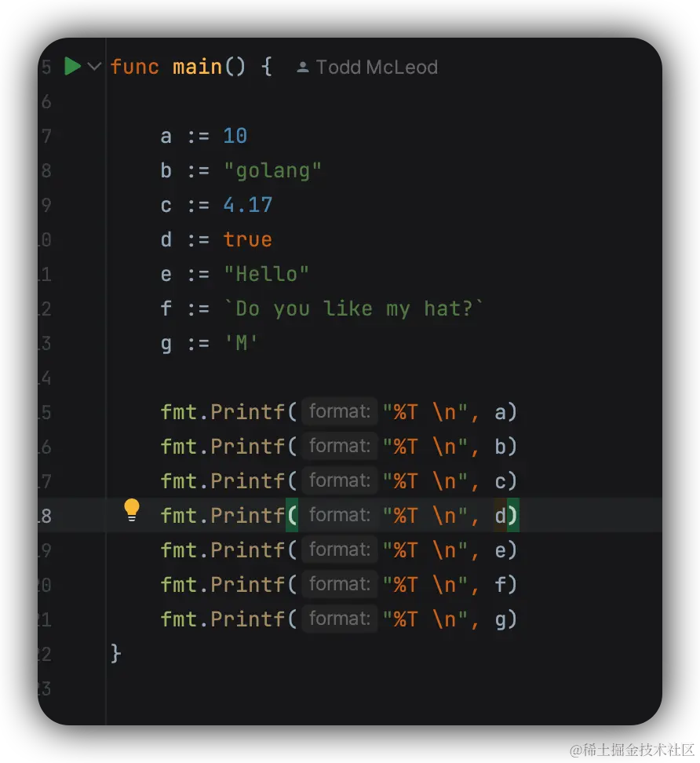Screen dimensions: 700x763
Task: Expand the chevron next to the run arrow
Action: (94, 67)
